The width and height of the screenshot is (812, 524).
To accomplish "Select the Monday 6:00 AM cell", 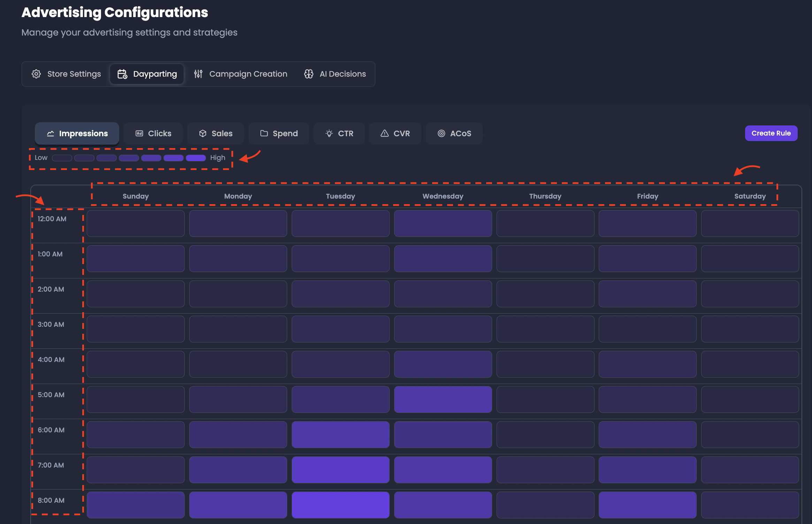I will pyautogui.click(x=238, y=434).
